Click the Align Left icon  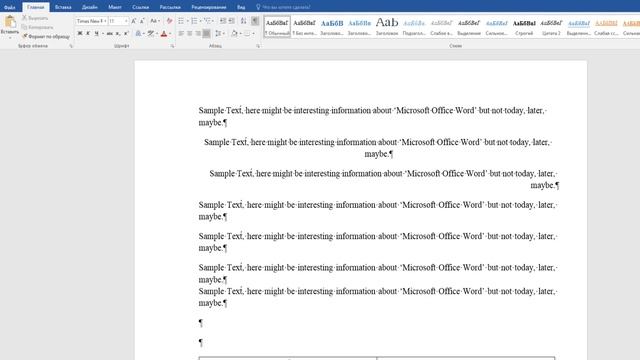coord(181,33)
